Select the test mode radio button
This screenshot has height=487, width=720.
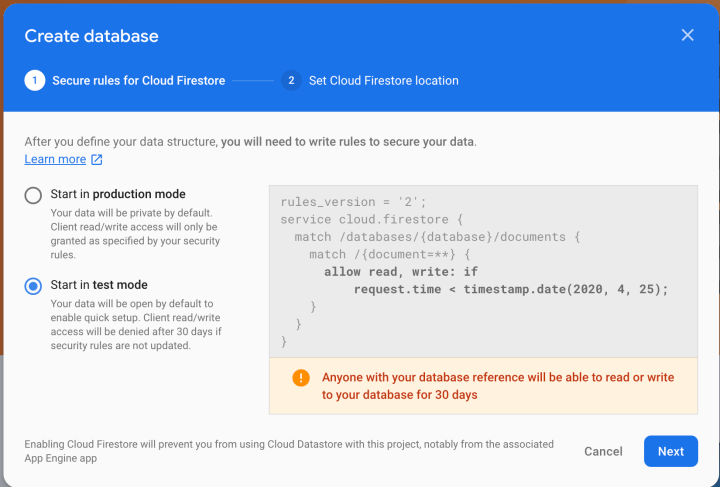(34, 286)
